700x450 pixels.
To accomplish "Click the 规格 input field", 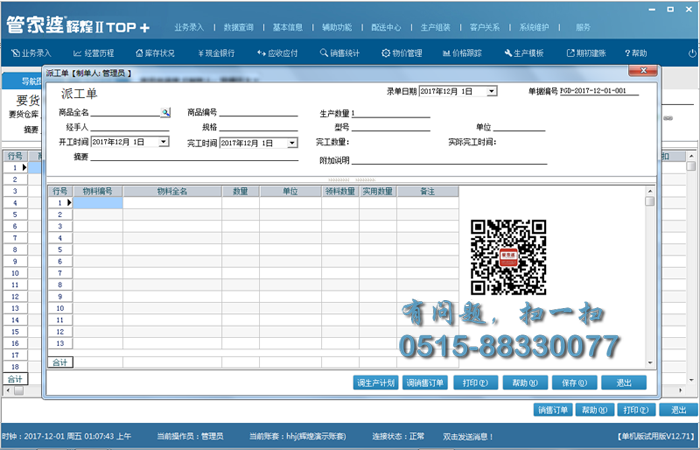I will pos(258,127).
